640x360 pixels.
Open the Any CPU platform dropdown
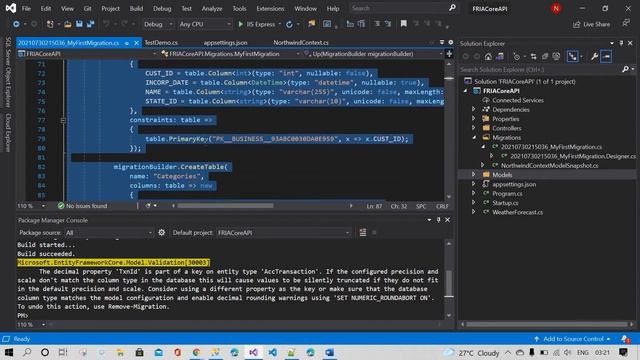click(x=205, y=24)
